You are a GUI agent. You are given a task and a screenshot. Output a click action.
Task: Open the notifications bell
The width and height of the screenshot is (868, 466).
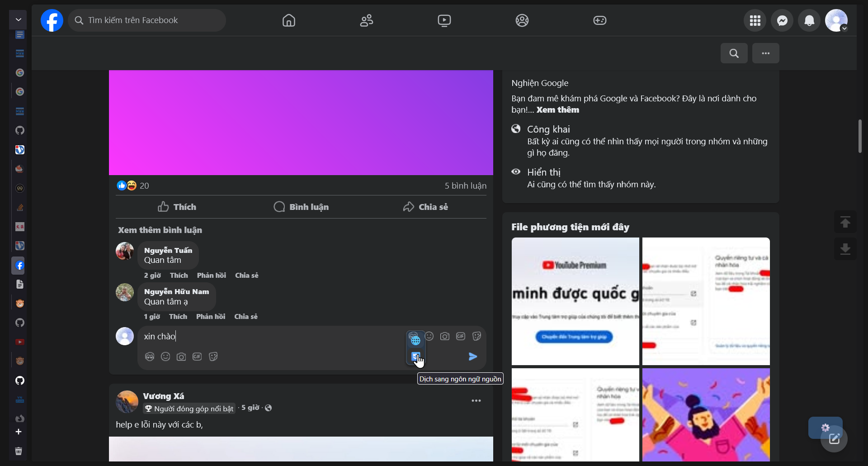[x=809, y=20]
